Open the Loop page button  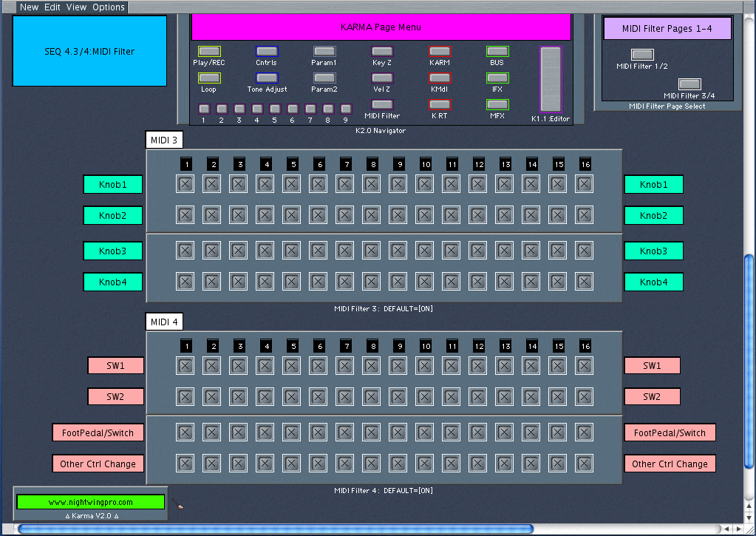click(209, 78)
